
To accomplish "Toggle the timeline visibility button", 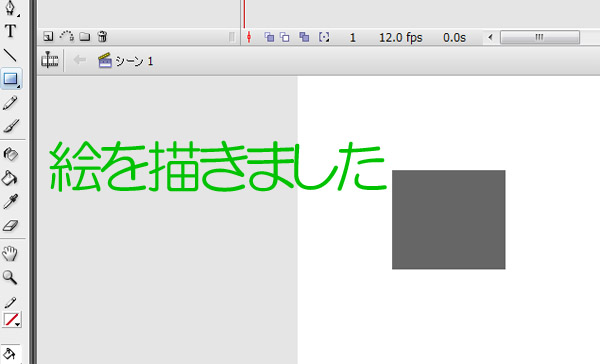I will [x=50, y=60].
